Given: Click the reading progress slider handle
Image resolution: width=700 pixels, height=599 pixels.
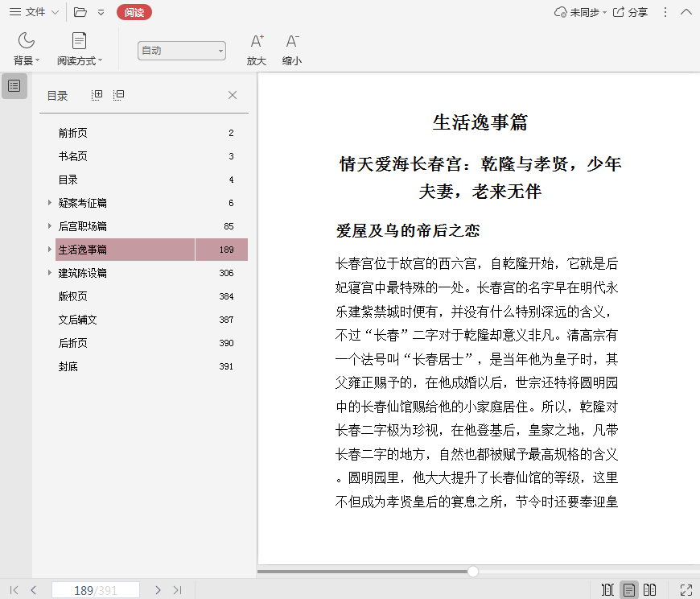Looking at the screenshot, I should tap(473, 572).
